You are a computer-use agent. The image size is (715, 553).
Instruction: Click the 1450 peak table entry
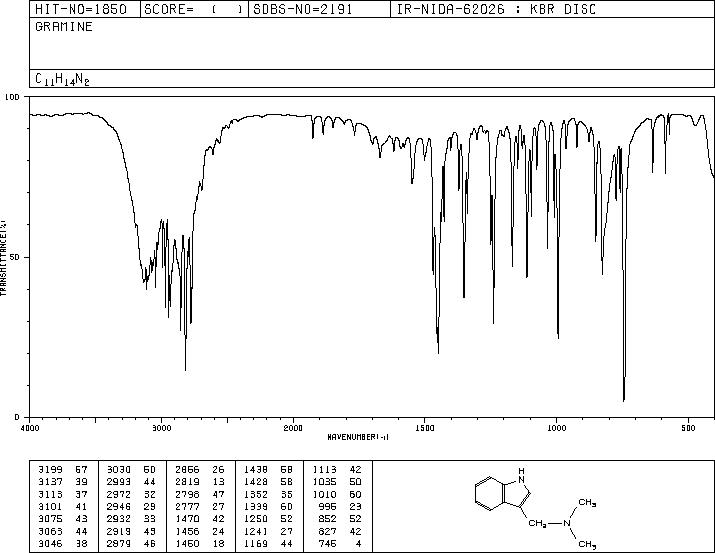(x=269, y=544)
